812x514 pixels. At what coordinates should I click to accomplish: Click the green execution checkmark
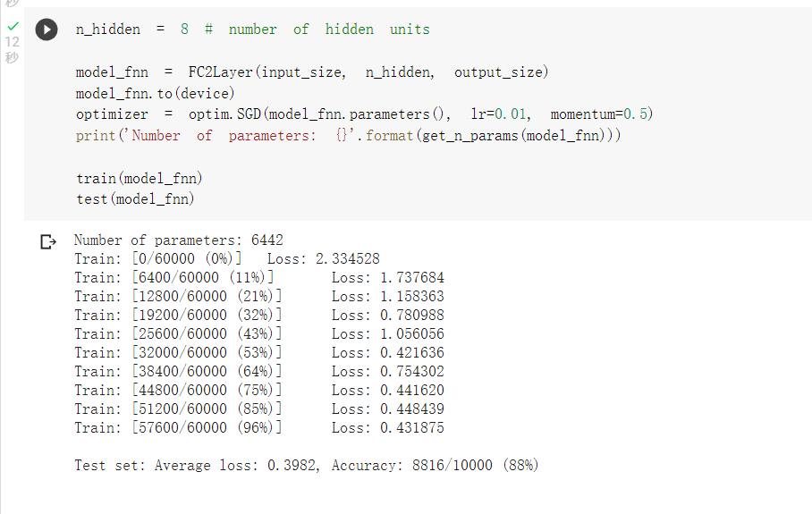[12, 27]
